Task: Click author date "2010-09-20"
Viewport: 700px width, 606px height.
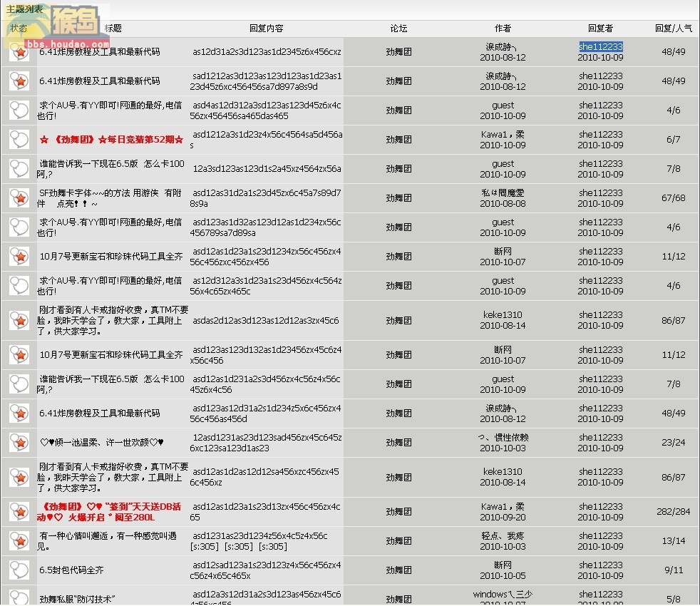Action: (x=503, y=517)
